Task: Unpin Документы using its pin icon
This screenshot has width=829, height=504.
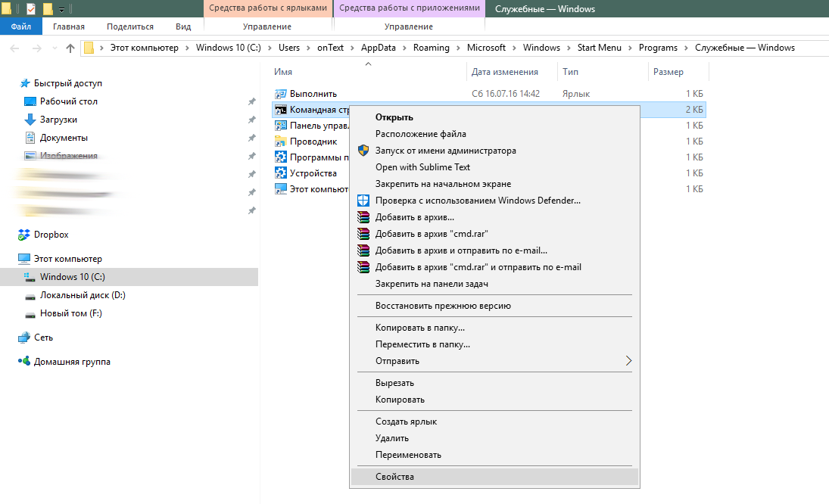Action: [x=251, y=138]
